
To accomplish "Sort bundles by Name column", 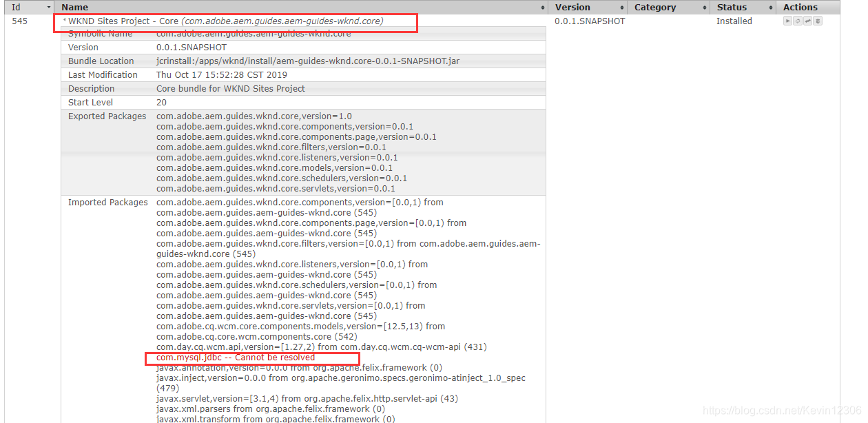I will tap(302, 7).
